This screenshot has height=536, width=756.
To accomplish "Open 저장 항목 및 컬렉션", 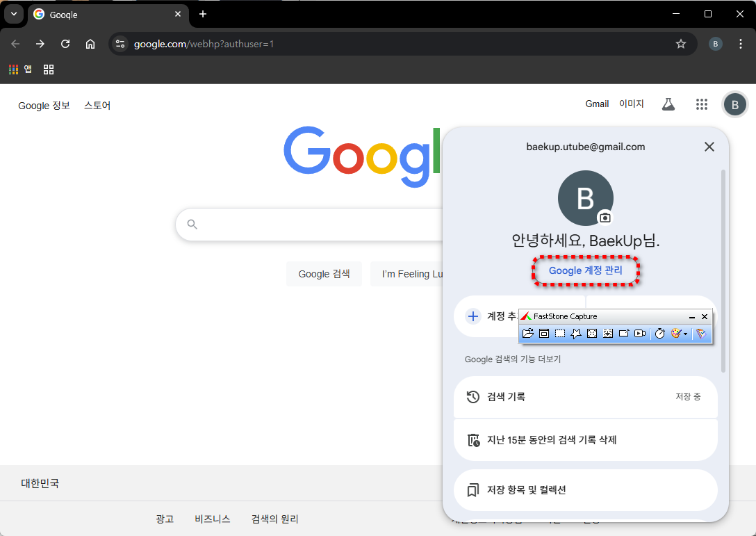I will coord(586,490).
